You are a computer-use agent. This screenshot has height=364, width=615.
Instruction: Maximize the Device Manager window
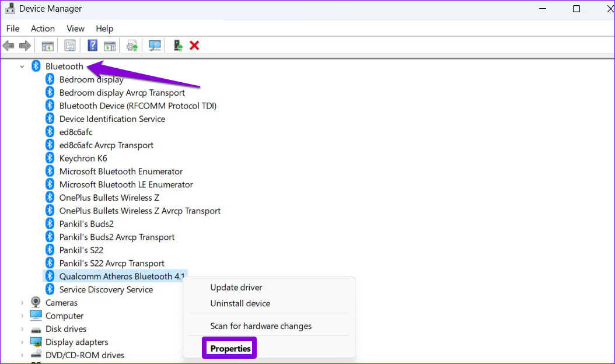point(576,9)
